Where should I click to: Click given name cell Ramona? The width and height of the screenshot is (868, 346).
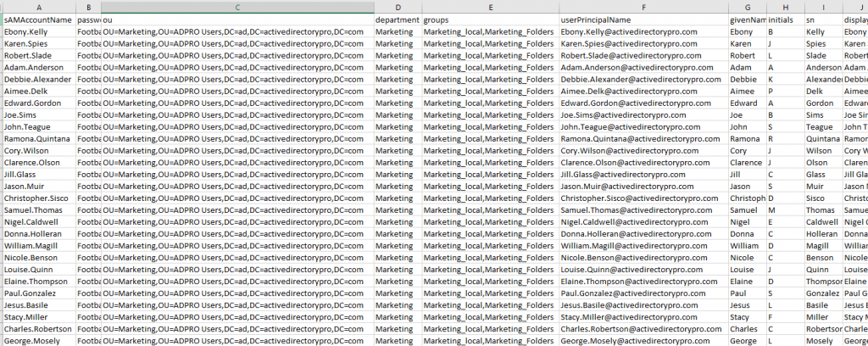click(748, 139)
